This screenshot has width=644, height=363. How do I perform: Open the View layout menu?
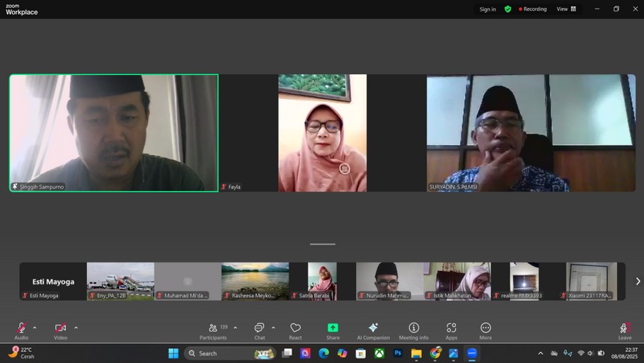tap(566, 9)
